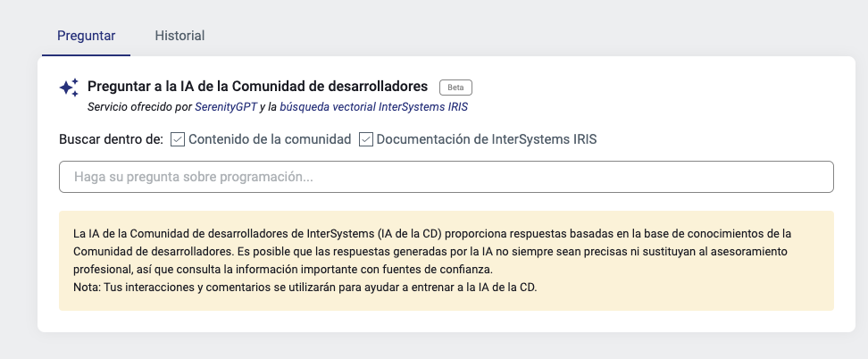Open the búsqueda vectorial InterSystems IRIS link
Viewport: 868px width, 359px height.
pyautogui.click(x=373, y=106)
